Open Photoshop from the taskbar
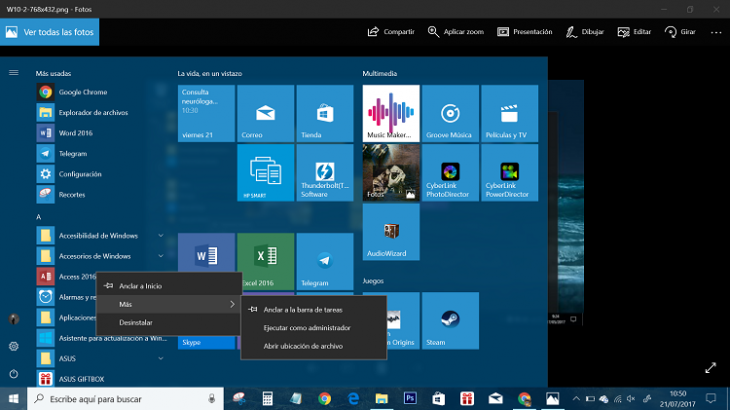Image resolution: width=730 pixels, height=410 pixels. tap(410, 399)
